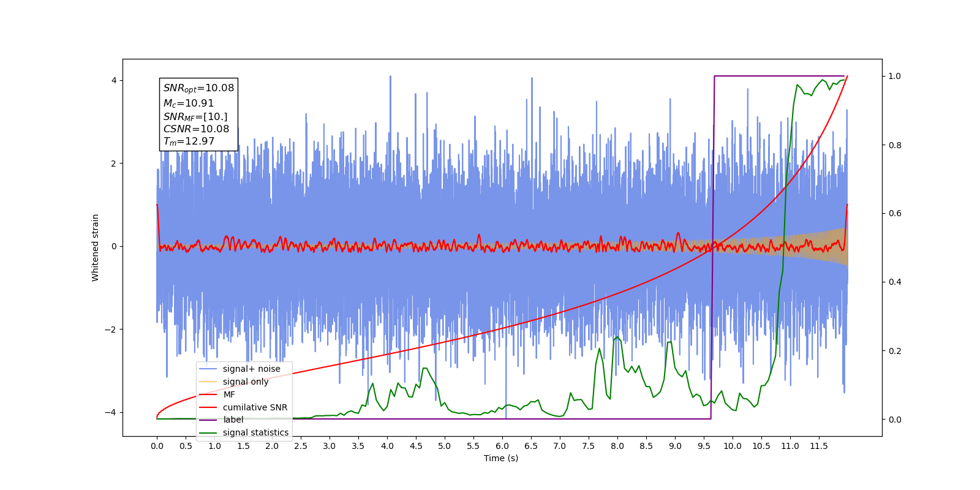The width and height of the screenshot is (980, 490).
Task: Click the x-axis tick label 9.0
Action: tap(675, 446)
